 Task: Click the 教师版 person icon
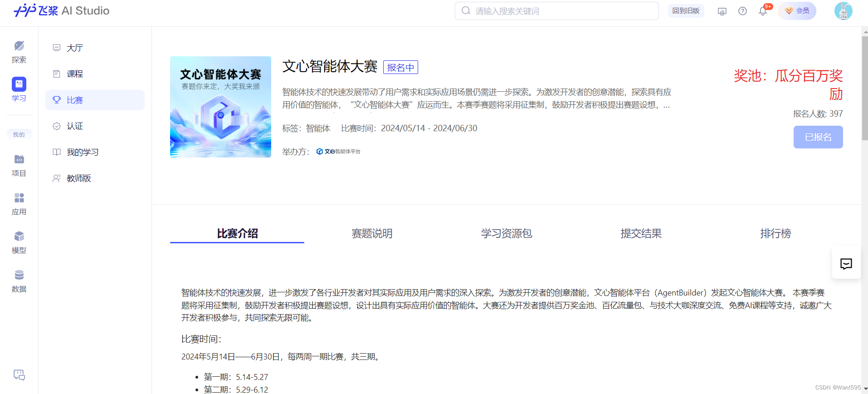tap(57, 178)
